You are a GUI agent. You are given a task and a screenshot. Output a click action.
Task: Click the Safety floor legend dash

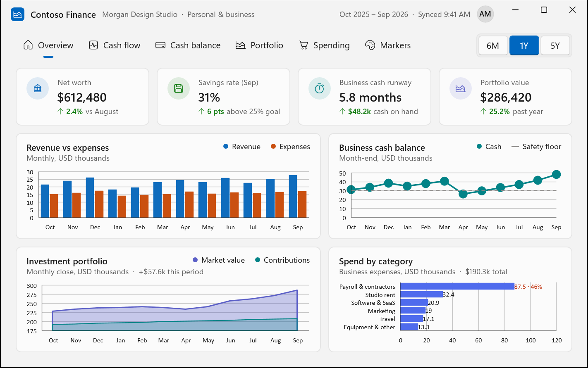tap(515, 147)
